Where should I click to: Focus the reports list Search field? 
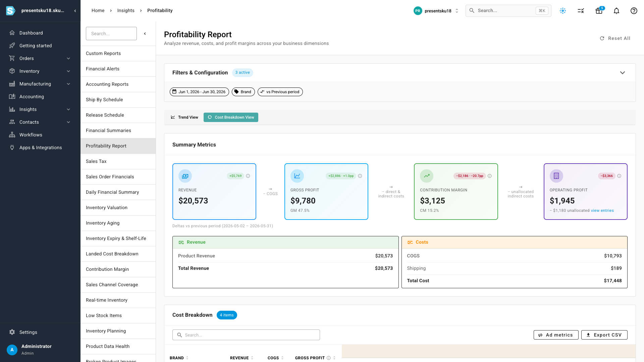111,34
